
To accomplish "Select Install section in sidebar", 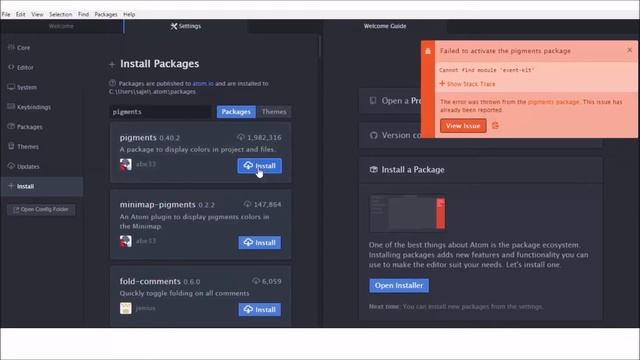I will tap(42, 187).
